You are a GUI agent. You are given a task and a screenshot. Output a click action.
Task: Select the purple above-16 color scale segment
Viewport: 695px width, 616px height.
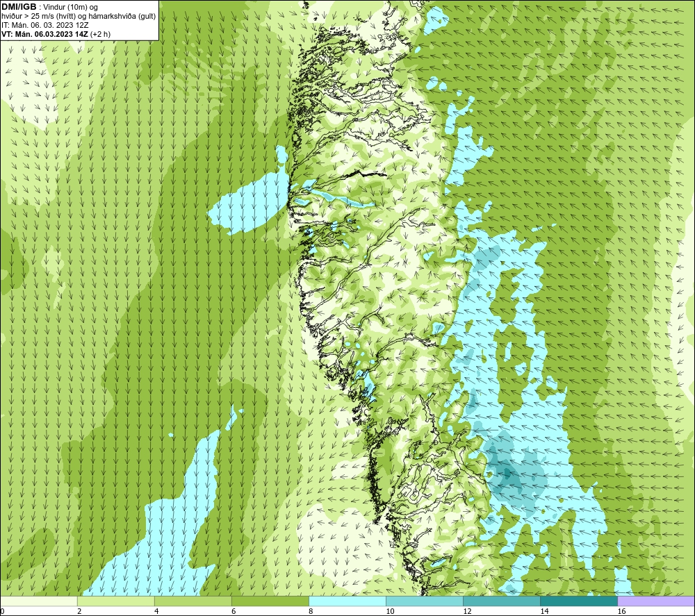[656, 601]
